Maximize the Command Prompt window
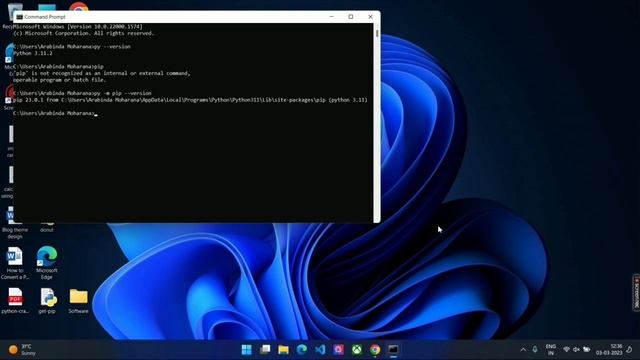Image resolution: width=640 pixels, height=360 pixels. pyautogui.click(x=351, y=17)
